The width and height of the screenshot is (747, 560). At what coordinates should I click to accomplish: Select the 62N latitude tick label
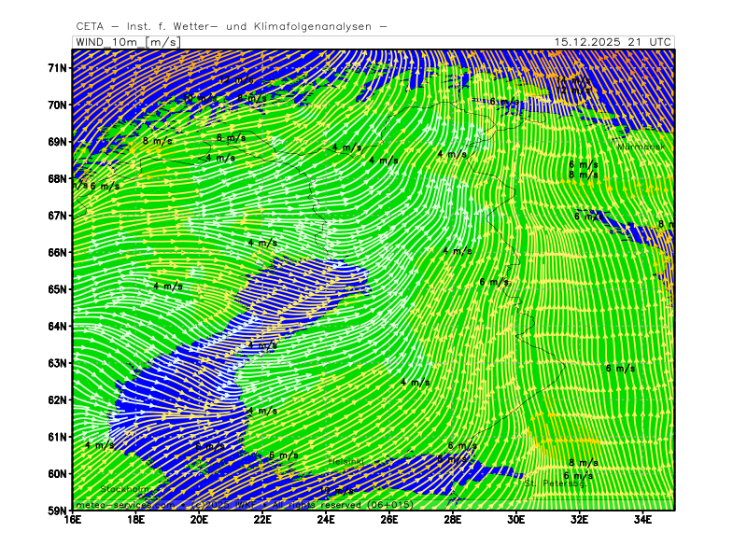(x=58, y=399)
